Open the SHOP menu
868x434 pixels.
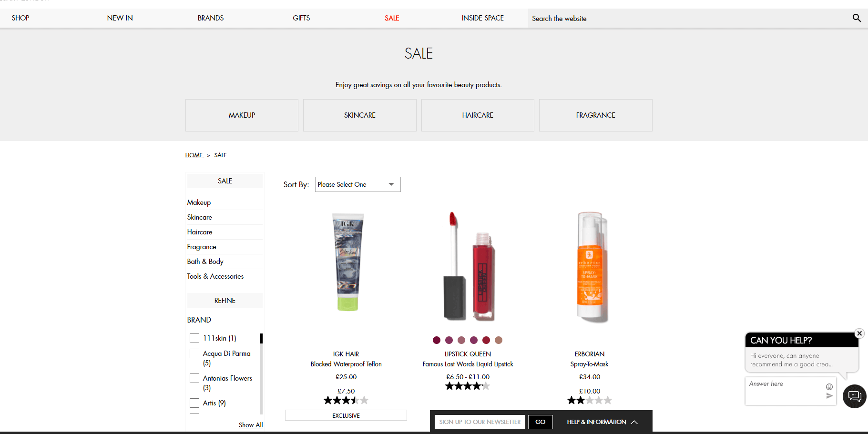20,18
